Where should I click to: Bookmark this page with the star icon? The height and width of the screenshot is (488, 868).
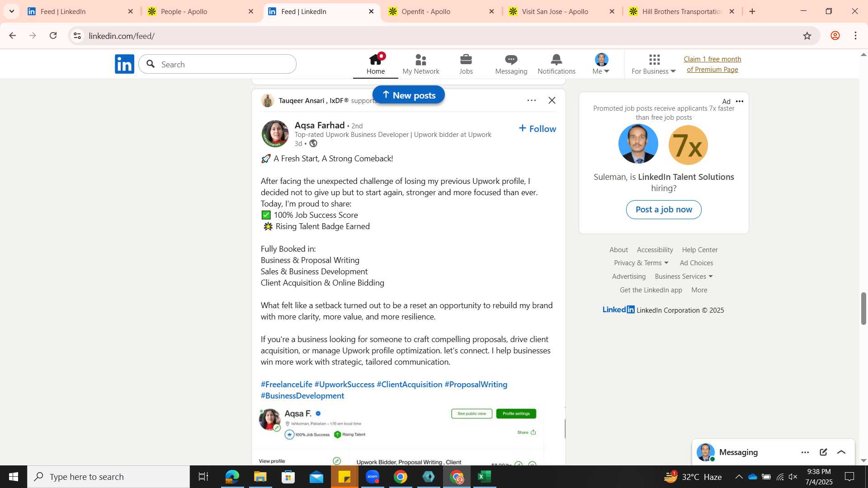(x=807, y=36)
